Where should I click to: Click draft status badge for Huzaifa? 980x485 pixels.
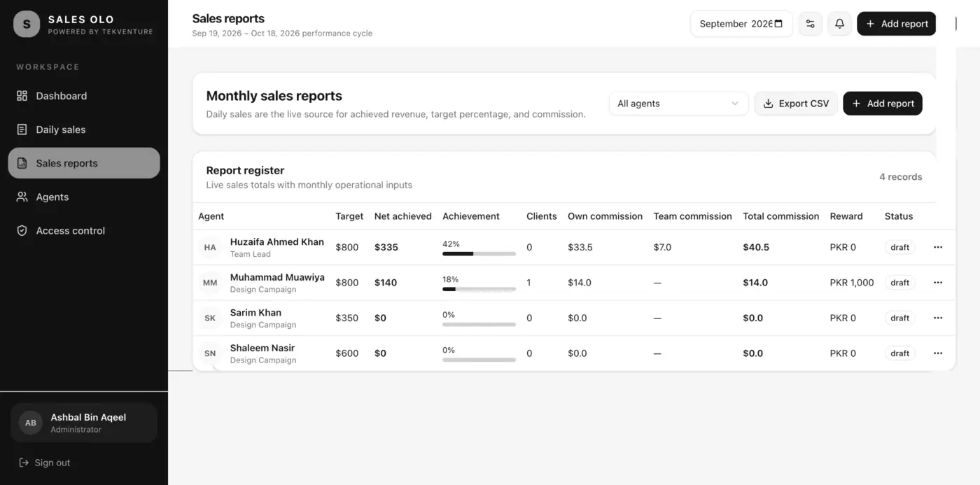click(899, 247)
